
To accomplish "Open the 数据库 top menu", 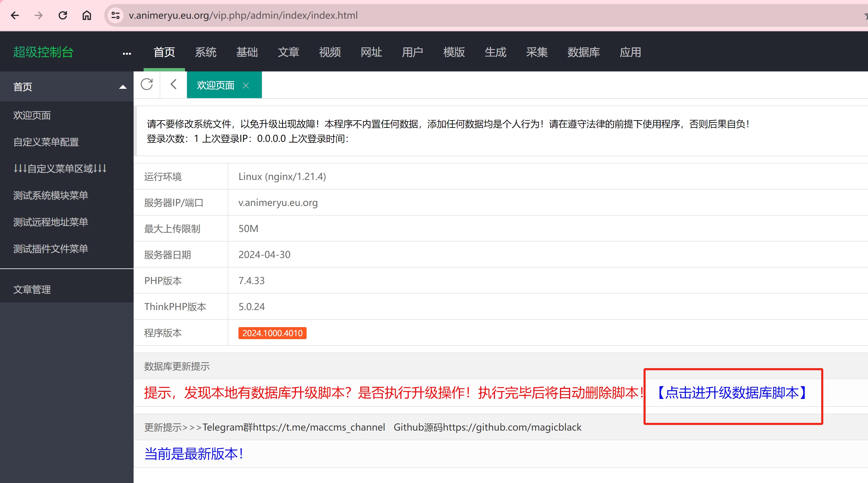I will (x=583, y=52).
